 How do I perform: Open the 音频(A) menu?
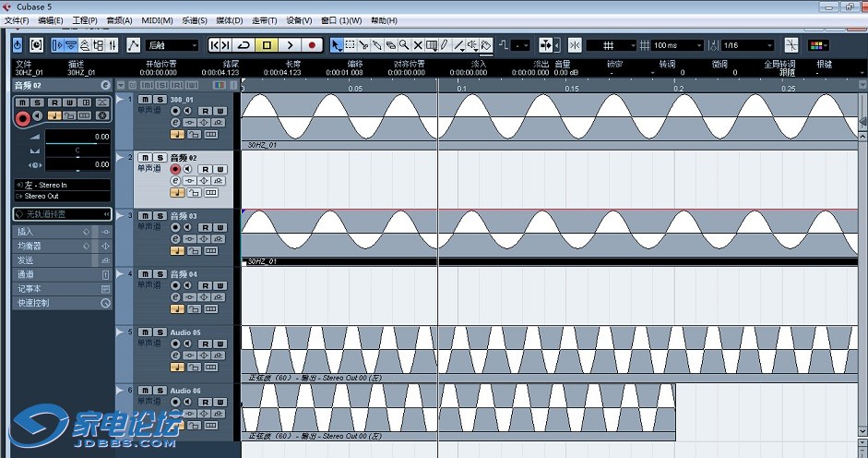click(119, 20)
